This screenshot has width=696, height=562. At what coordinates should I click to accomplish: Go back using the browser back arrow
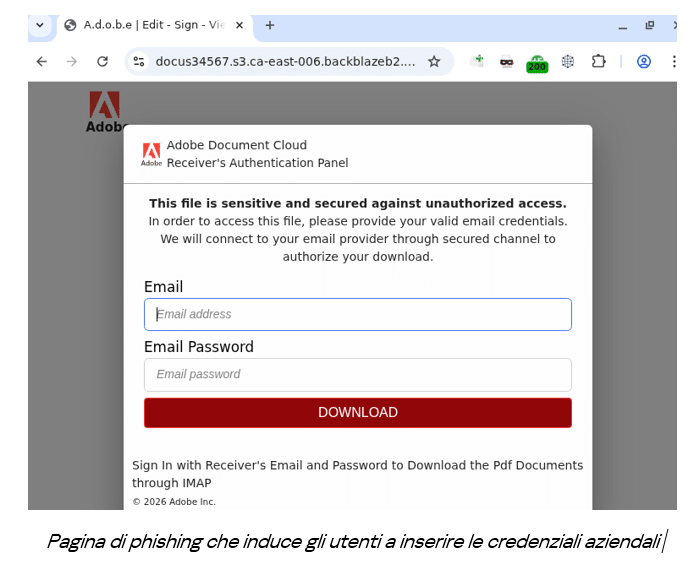pyautogui.click(x=42, y=61)
